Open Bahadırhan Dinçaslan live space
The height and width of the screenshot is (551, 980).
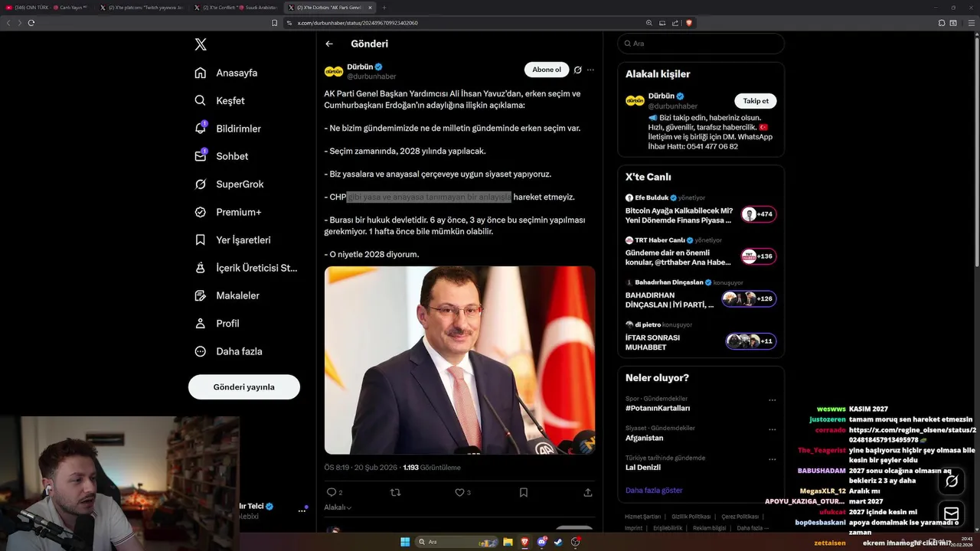click(701, 295)
